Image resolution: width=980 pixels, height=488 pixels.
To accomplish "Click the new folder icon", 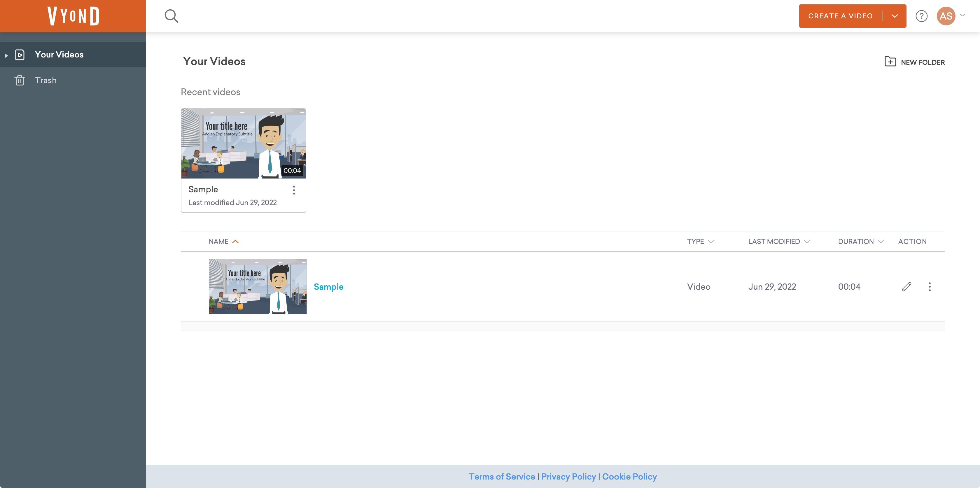I will [889, 62].
